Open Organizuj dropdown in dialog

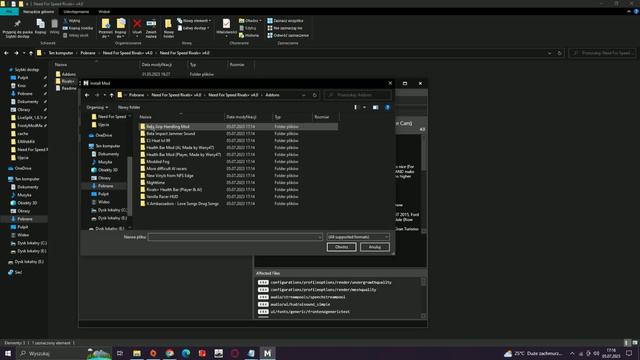click(97, 107)
